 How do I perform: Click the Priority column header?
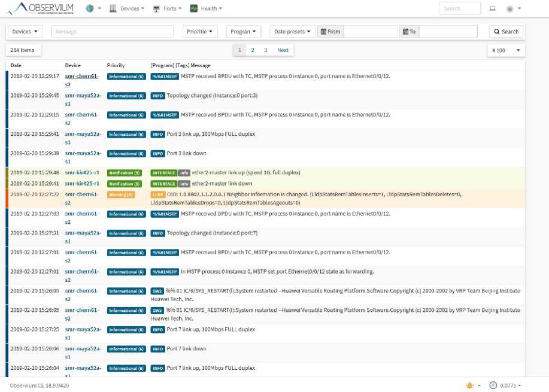pos(116,65)
